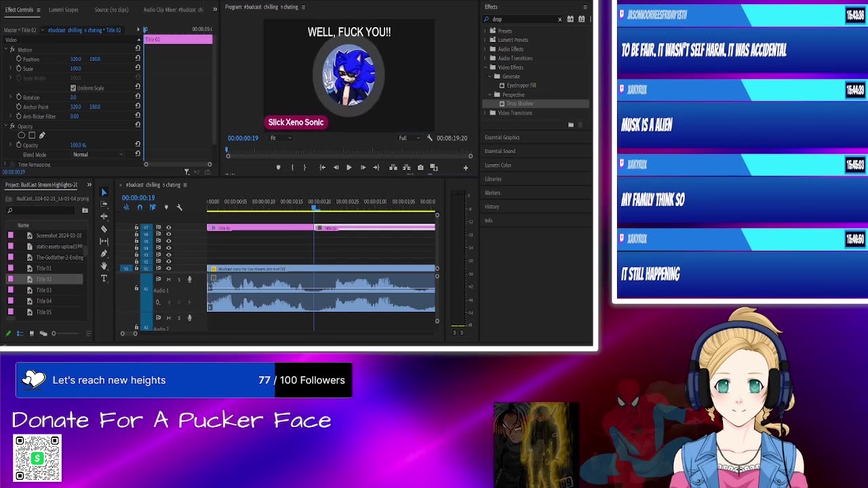This screenshot has height=488, width=868.
Task: Toggle Opacity animation stopwatch
Action: point(19,145)
